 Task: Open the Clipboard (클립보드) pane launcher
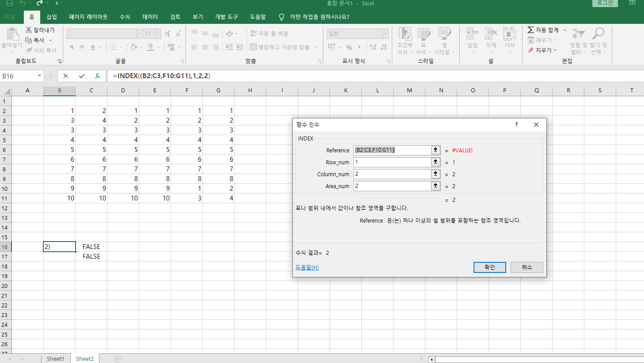60,61
